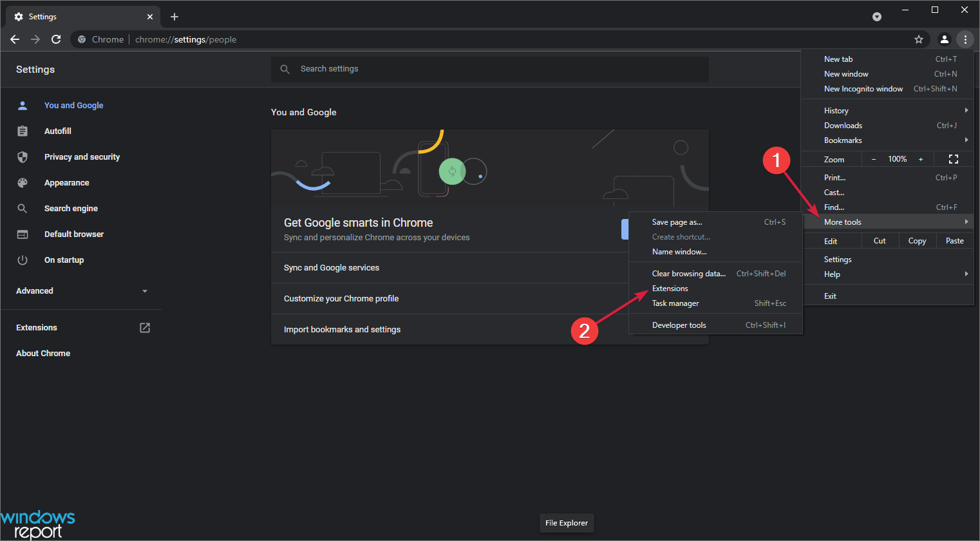Image resolution: width=980 pixels, height=541 pixels.
Task: Expand the Bookmarks submenu
Action: pyautogui.click(x=889, y=140)
